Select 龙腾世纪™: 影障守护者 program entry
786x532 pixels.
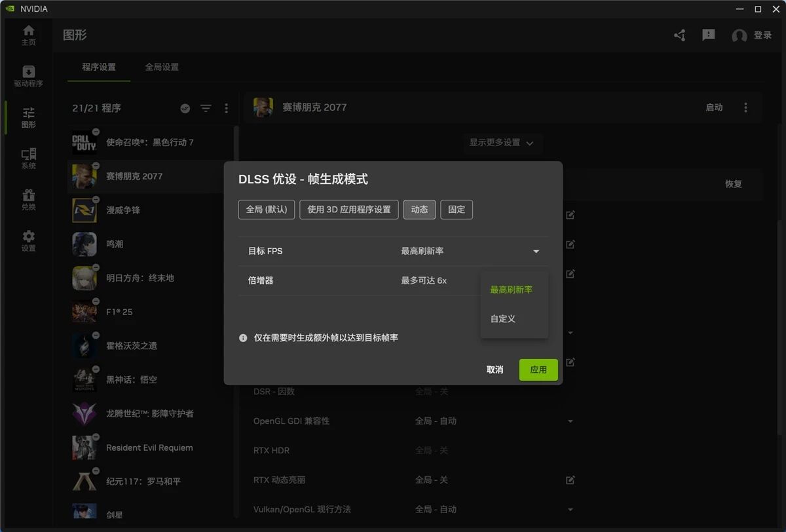[151, 413]
